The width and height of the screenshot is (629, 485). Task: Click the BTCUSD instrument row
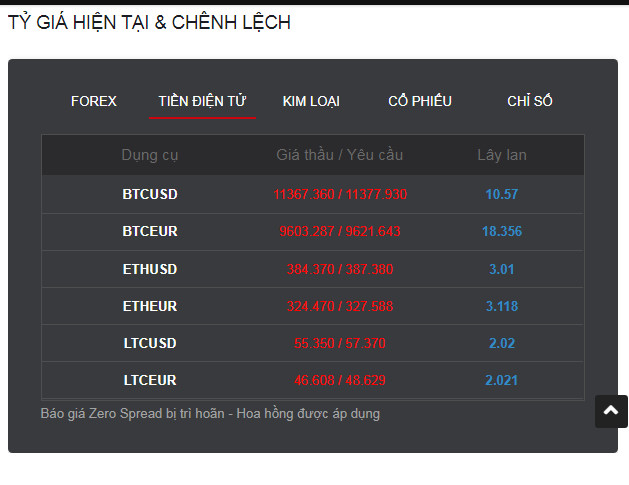tap(150, 194)
